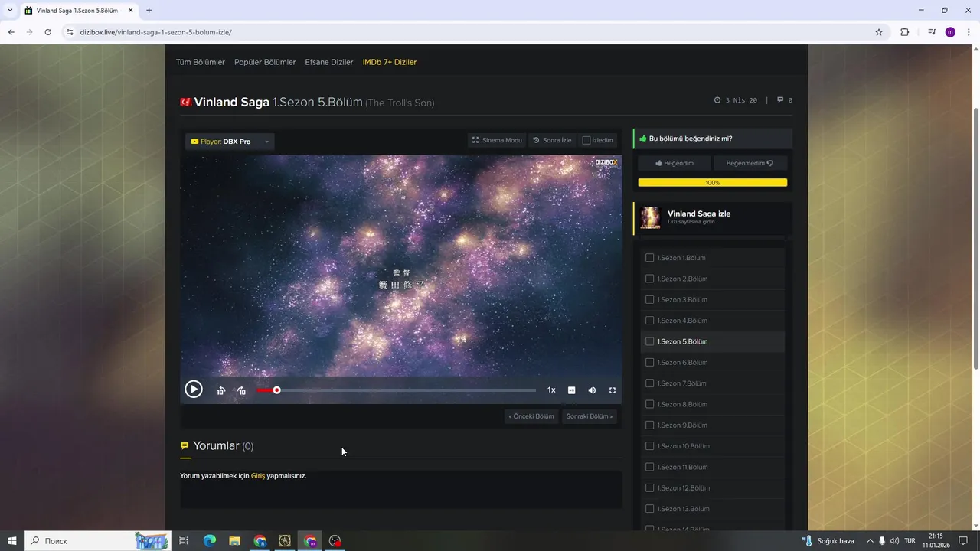Reload the current page
Viewport: 980px width, 551px height.
47,32
